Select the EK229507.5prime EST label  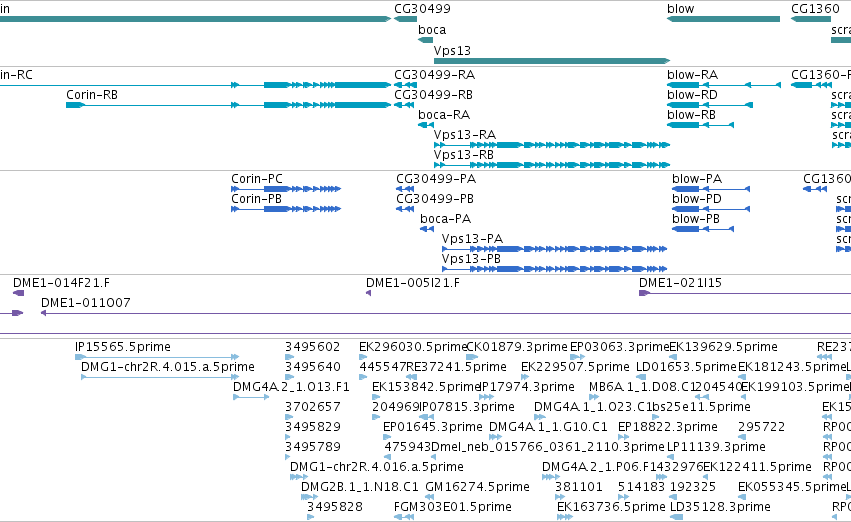click(x=575, y=367)
